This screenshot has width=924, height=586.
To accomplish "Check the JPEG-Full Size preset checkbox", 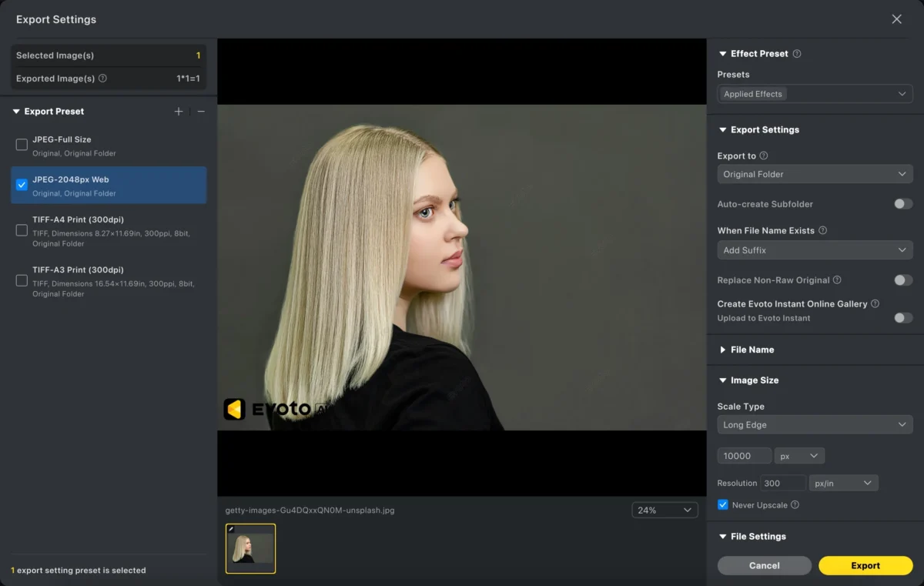I will click(x=22, y=145).
